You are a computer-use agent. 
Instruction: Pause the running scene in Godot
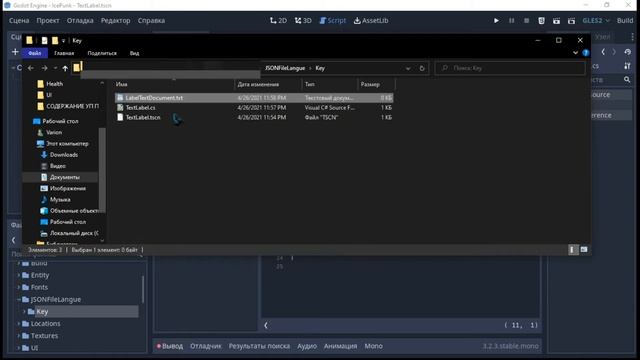[511, 20]
